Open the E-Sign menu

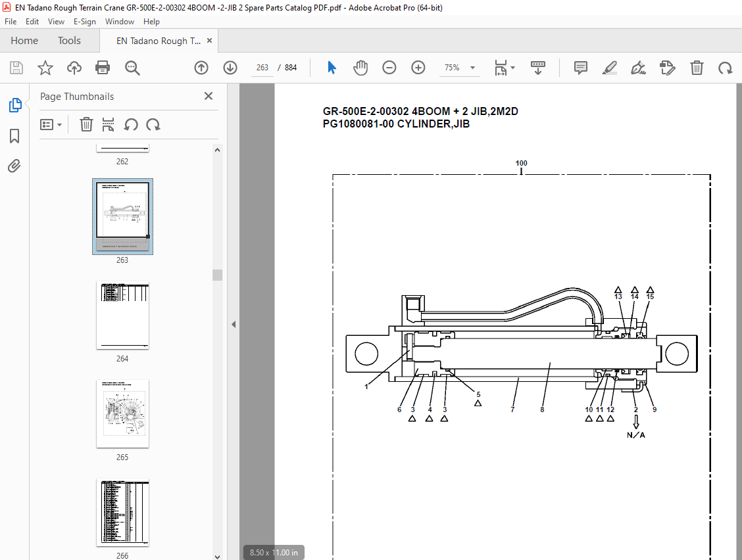85,22
